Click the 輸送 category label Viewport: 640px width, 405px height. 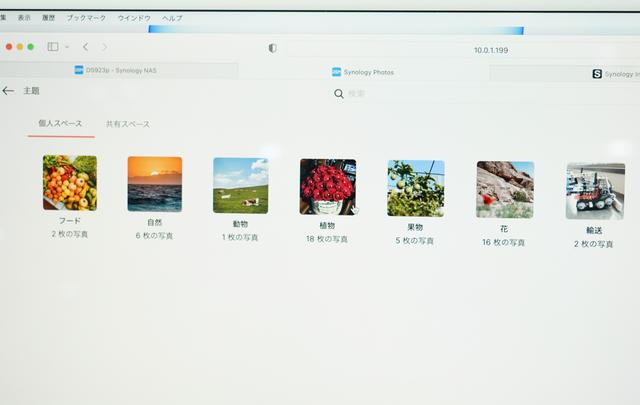pyautogui.click(x=594, y=231)
